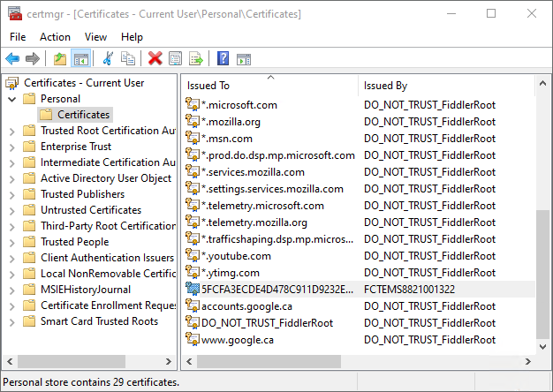Toggle Show/Hide Console Tree button
The width and height of the screenshot is (553, 392).
(x=80, y=59)
